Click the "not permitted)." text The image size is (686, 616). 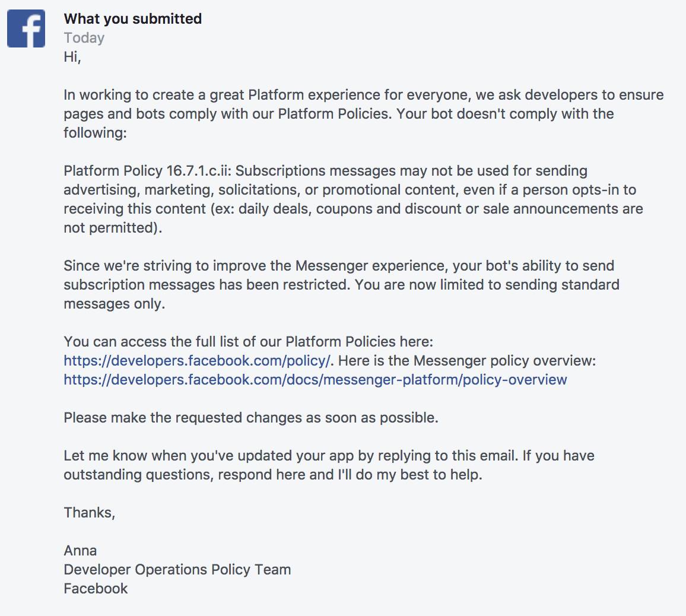[113, 228]
